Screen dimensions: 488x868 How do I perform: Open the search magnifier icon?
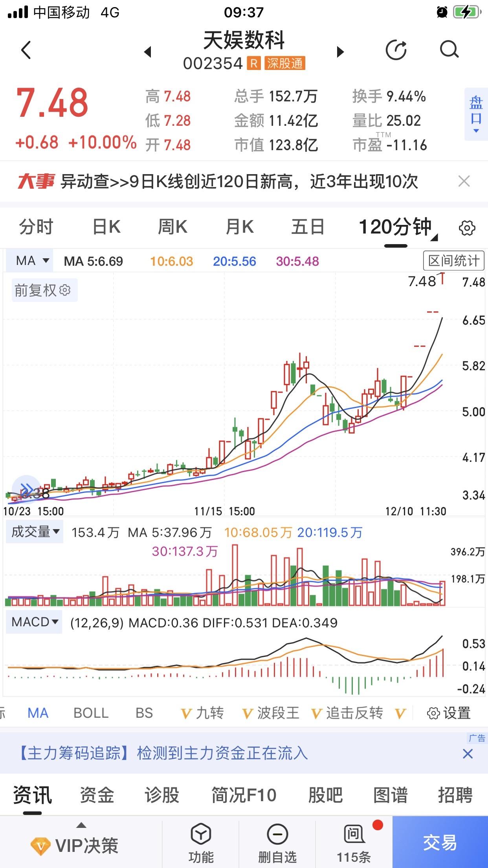click(x=449, y=50)
